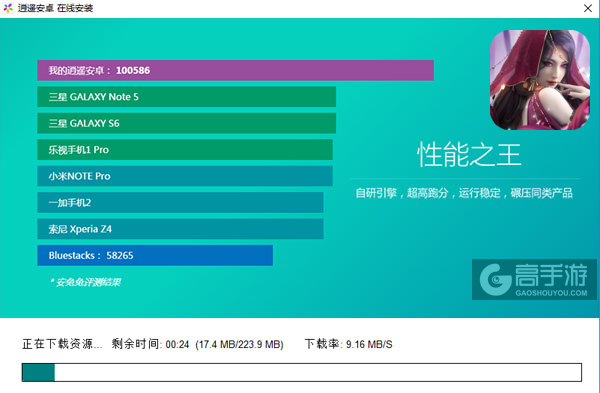Viewport: 600px width, 393px height.
Task: Click the game character artwork icon
Action: click(540, 80)
